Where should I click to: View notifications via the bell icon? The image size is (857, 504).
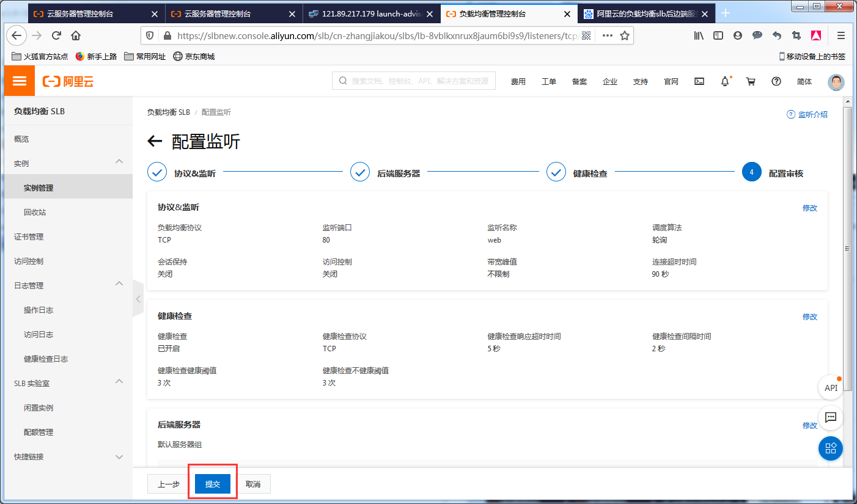pyautogui.click(x=725, y=81)
